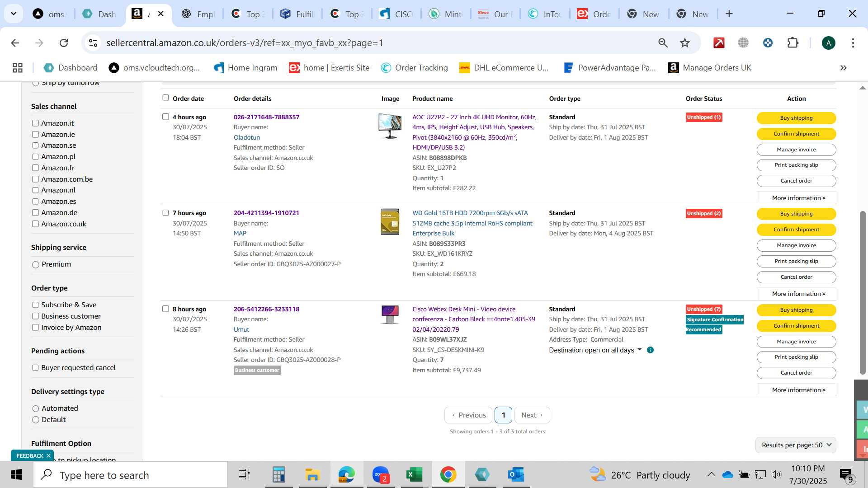Open notification center icon
The width and height of the screenshot is (868, 488).
[846, 475]
